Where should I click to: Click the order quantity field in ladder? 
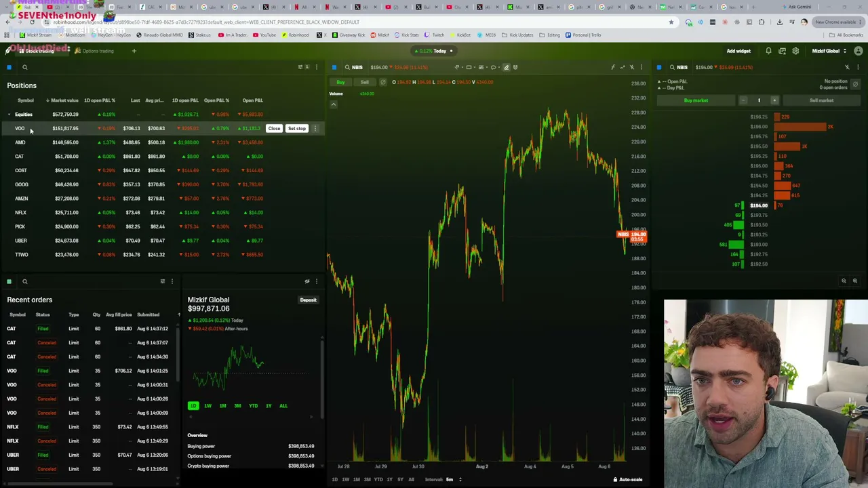pos(759,100)
